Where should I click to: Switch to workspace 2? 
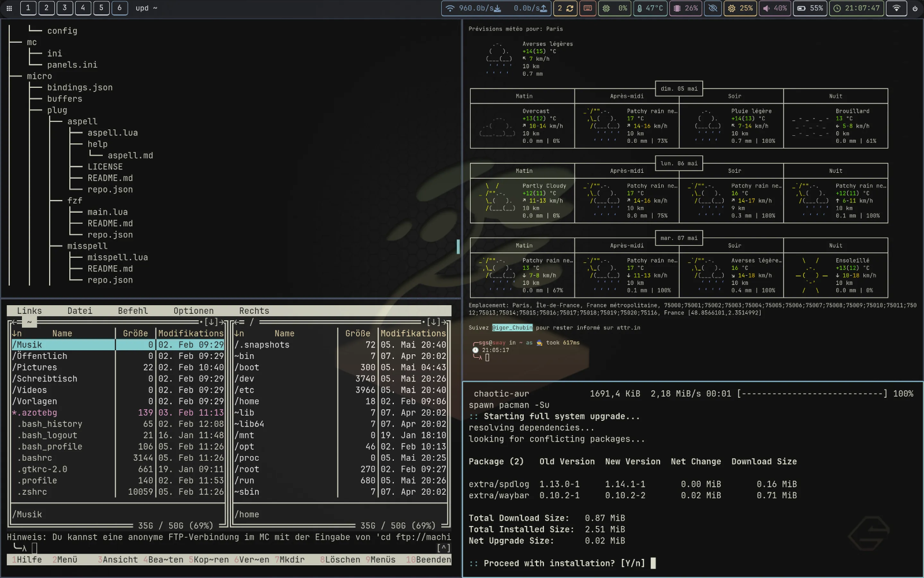pos(46,8)
